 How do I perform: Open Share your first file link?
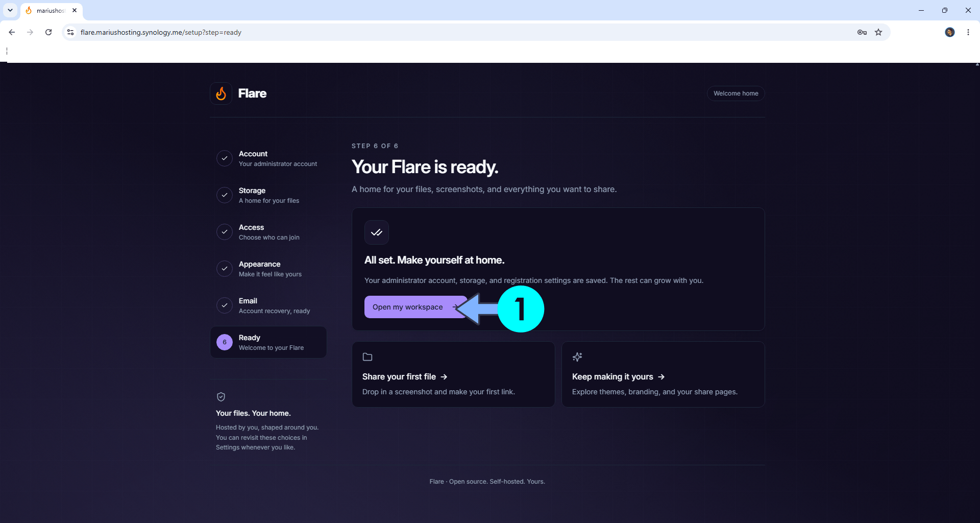click(405, 376)
